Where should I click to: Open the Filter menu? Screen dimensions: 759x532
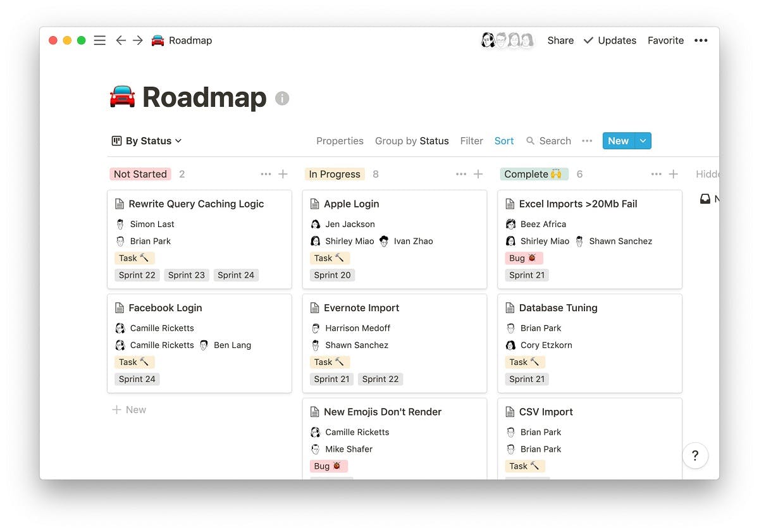click(x=471, y=141)
